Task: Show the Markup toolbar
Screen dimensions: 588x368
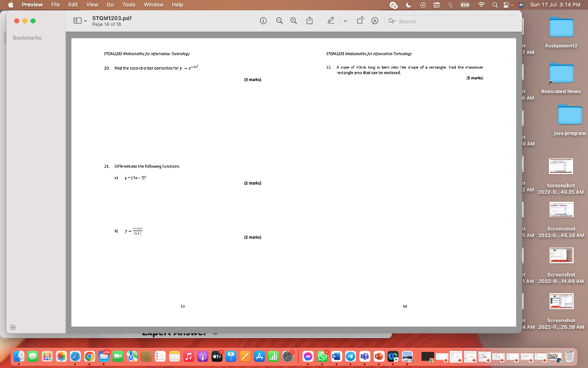Action: click(x=374, y=21)
